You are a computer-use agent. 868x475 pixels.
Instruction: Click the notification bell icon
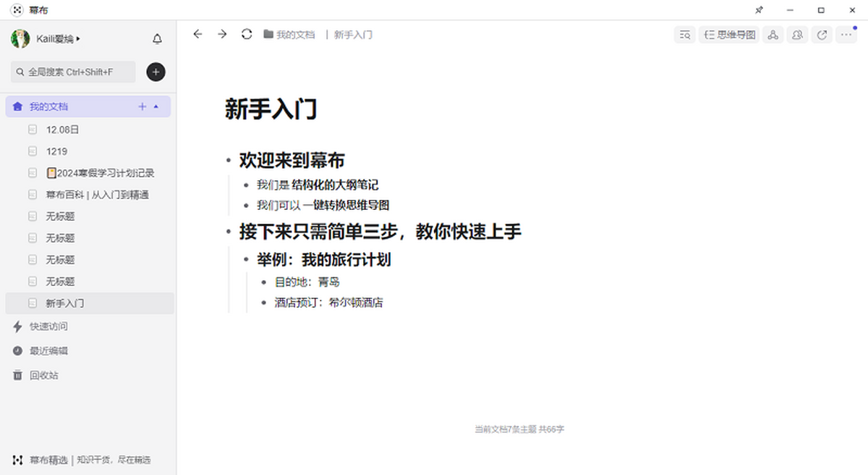point(157,39)
